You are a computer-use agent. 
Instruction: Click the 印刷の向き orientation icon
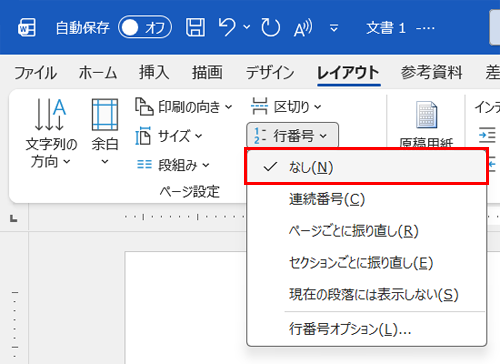tap(144, 107)
